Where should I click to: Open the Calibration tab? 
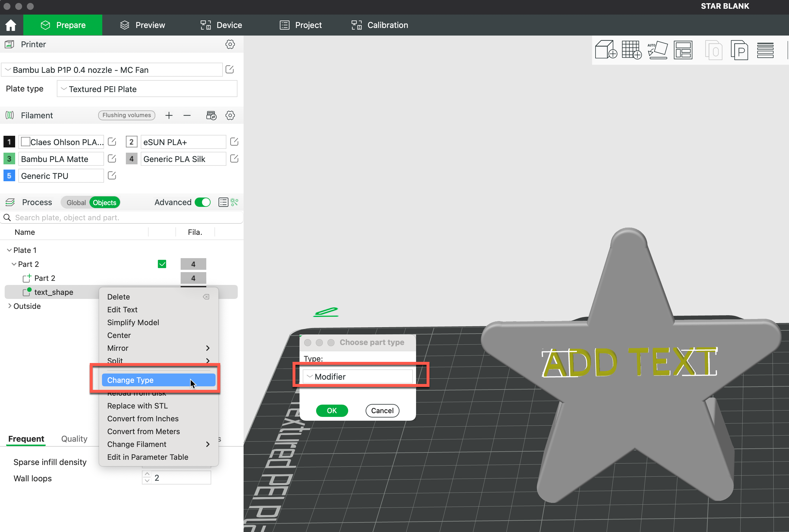380,25
